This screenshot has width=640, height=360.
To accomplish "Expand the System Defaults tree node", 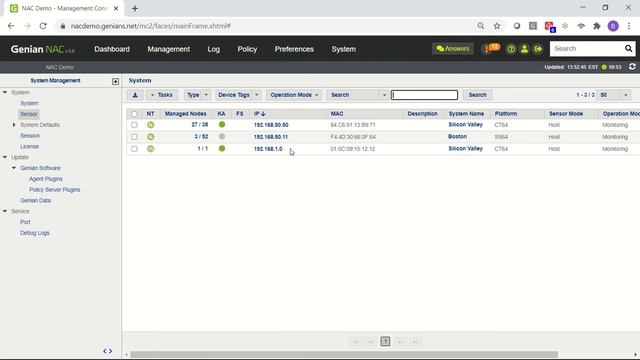I will coord(14,125).
